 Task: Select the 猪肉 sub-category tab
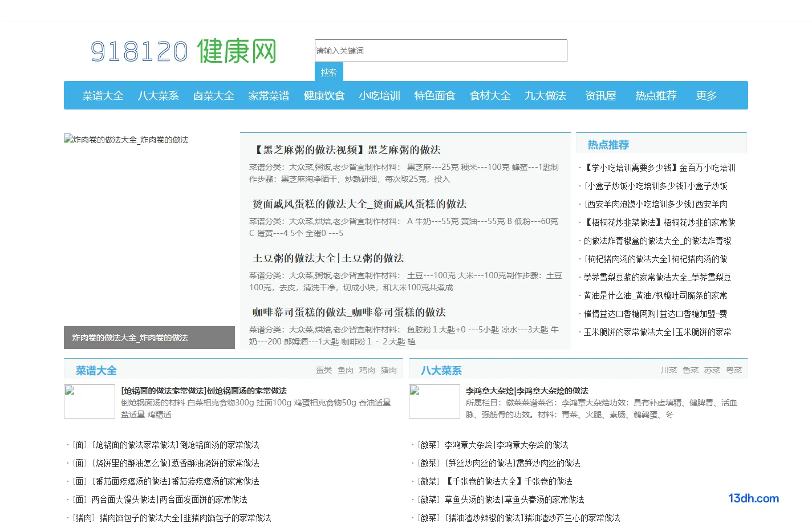pyautogui.click(x=389, y=370)
